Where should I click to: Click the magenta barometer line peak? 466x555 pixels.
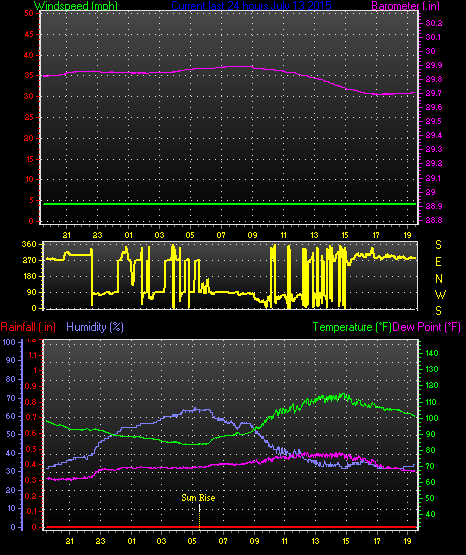[237, 67]
